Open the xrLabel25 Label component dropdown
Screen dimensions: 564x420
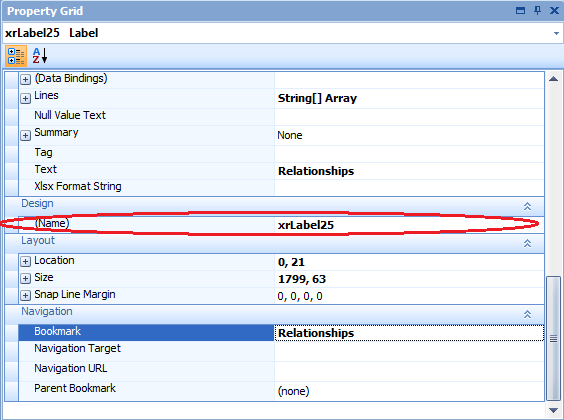click(x=556, y=33)
